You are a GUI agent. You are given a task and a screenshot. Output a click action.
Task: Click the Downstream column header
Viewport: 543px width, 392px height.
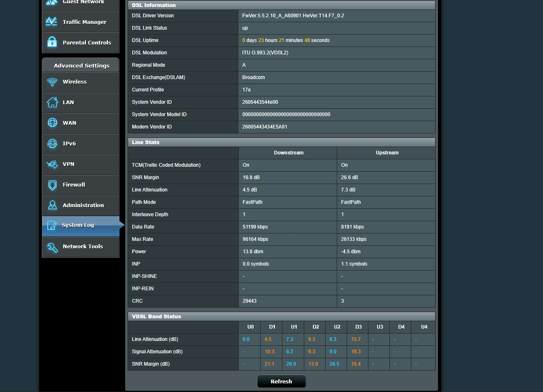pyautogui.click(x=289, y=153)
